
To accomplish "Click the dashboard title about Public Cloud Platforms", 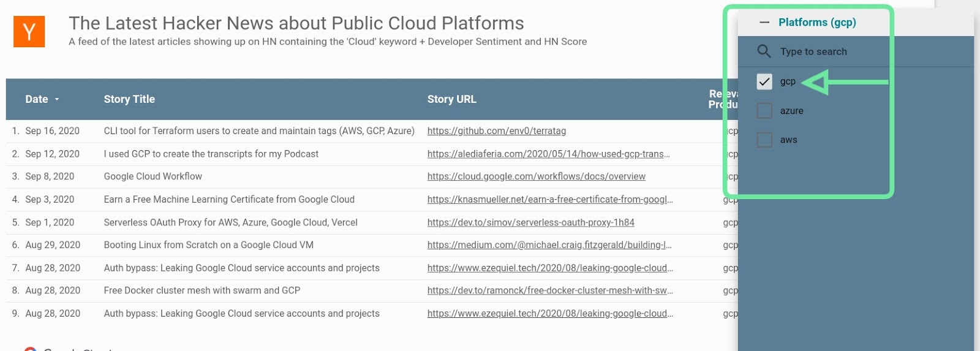I will pyautogui.click(x=296, y=23).
